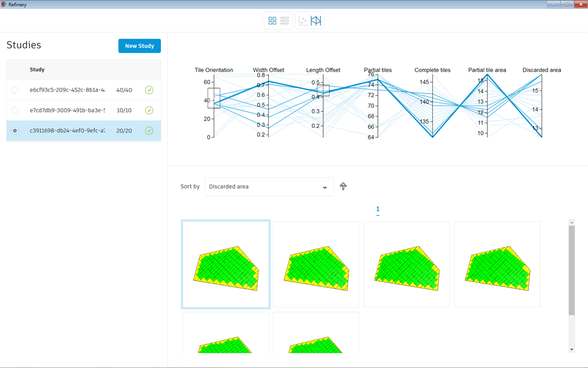
Task: Select the fourth design thumbnail in the top row
Action: [497, 264]
